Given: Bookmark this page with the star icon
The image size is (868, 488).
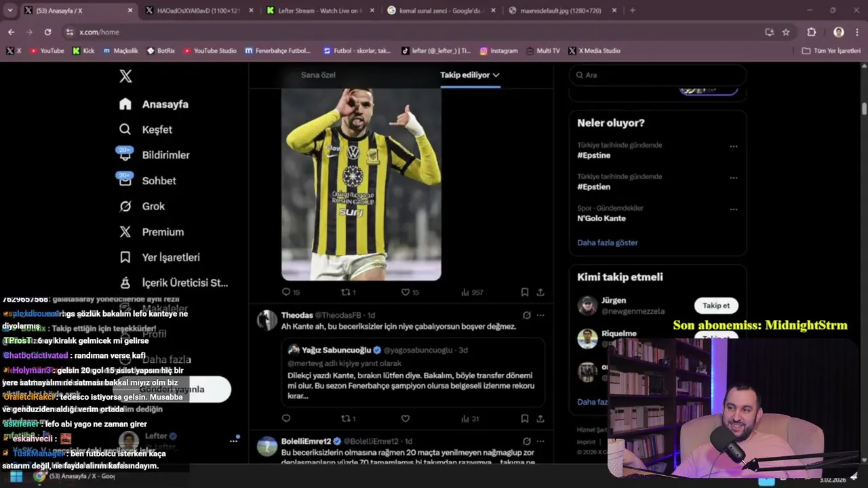Looking at the screenshot, I should coord(786,32).
